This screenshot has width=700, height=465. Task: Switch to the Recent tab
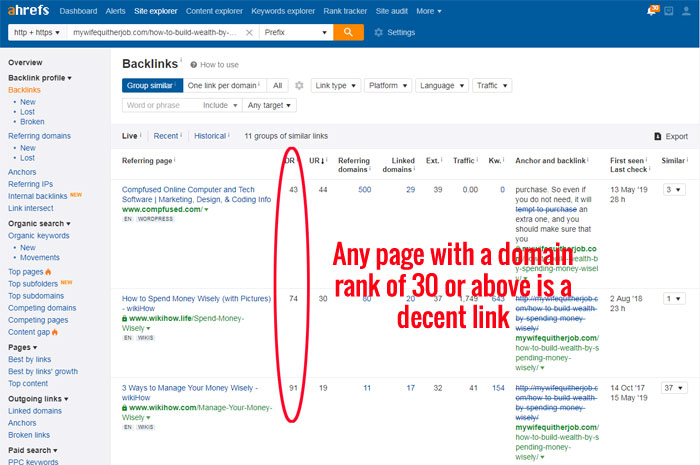click(166, 136)
